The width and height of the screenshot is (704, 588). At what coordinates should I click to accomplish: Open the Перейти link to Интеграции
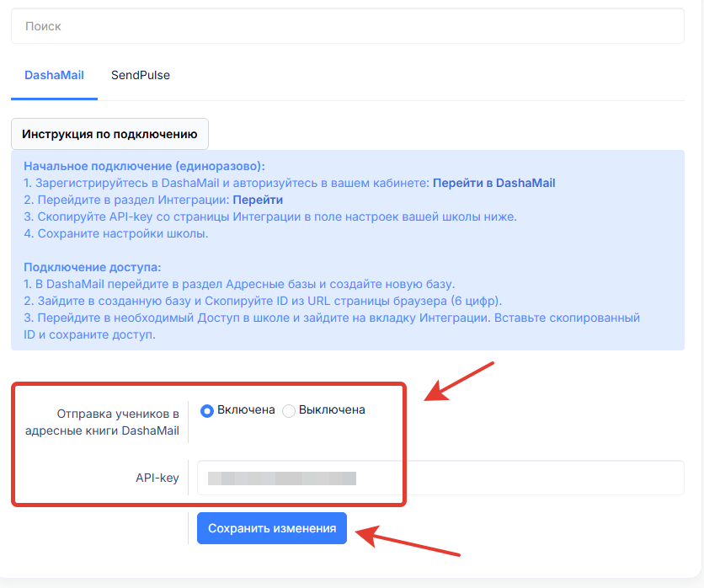(x=258, y=200)
